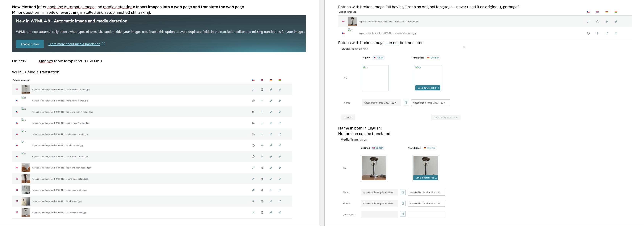The height and width of the screenshot is (226, 644).
Task: Click Save media translation button
Action: 446,117
